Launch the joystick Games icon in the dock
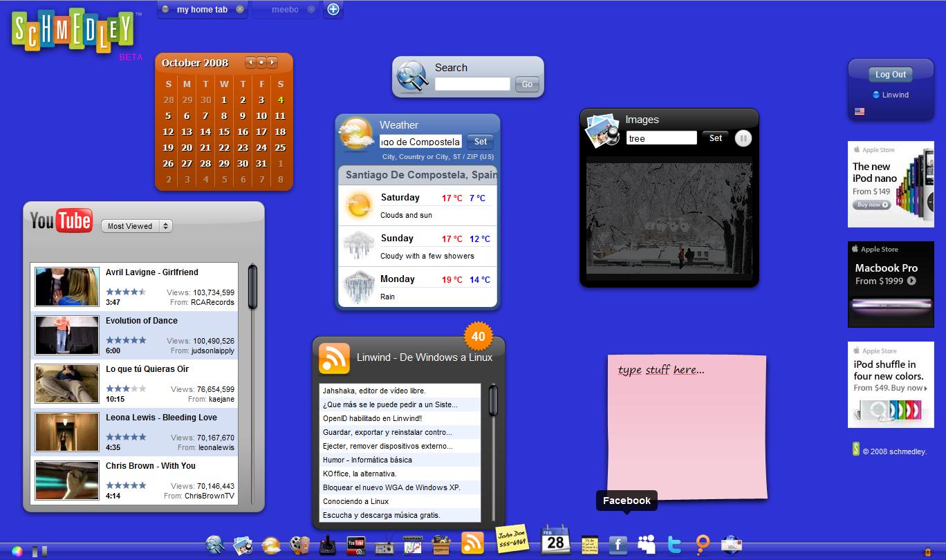This screenshot has width=946, height=560. coord(328,545)
